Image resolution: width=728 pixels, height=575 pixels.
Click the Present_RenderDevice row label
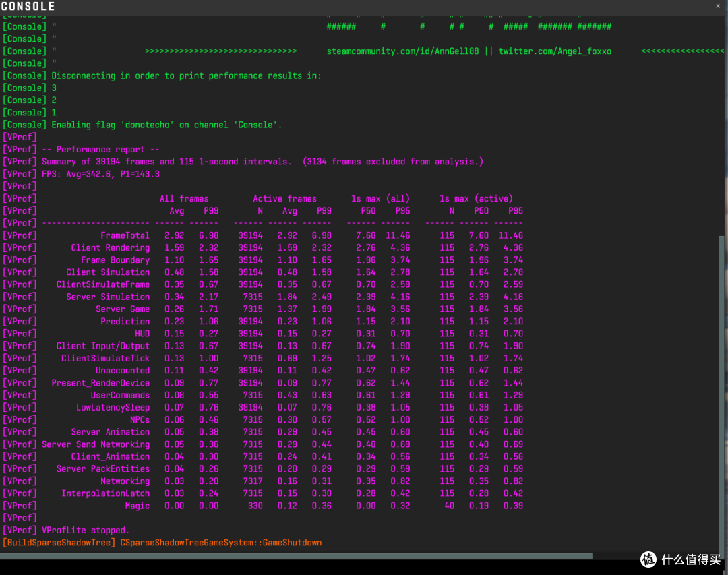coord(100,383)
